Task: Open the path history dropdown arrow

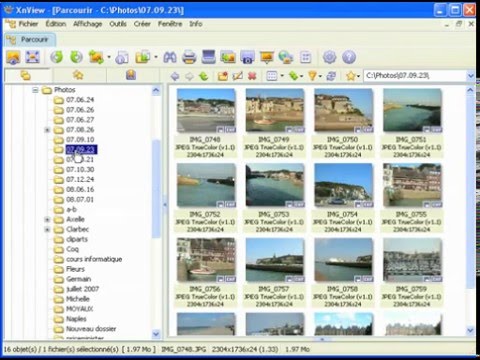Action: point(470,76)
